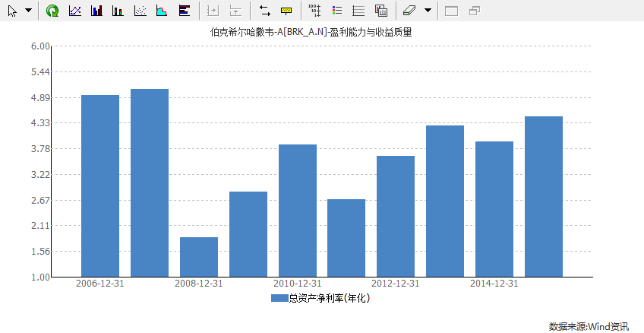Click the y-axis value 2.11
This screenshot has height=333, width=644.
[40, 226]
